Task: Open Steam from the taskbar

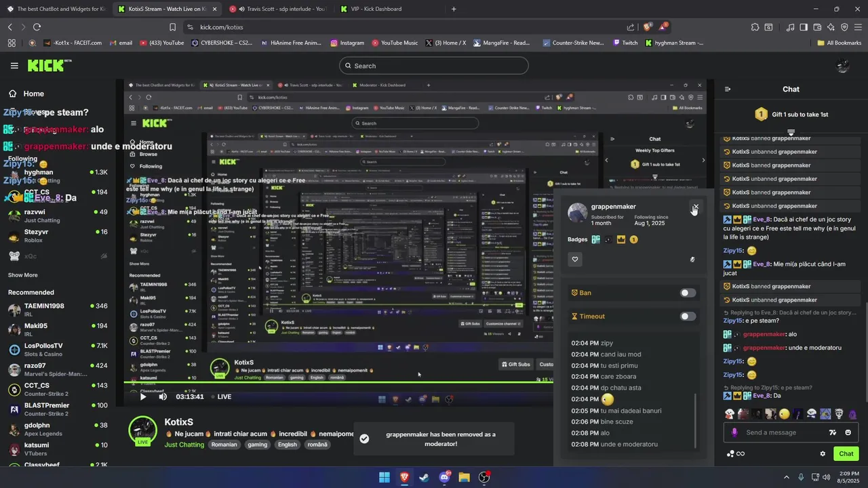Action: pos(424,477)
